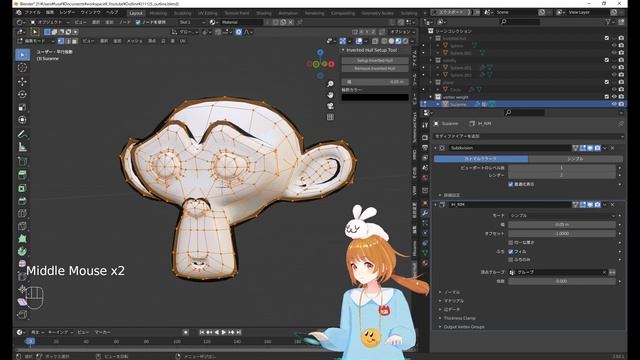This screenshot has height=360, width=640.
Task: Enable face select mode
Action: coord(74,41)
